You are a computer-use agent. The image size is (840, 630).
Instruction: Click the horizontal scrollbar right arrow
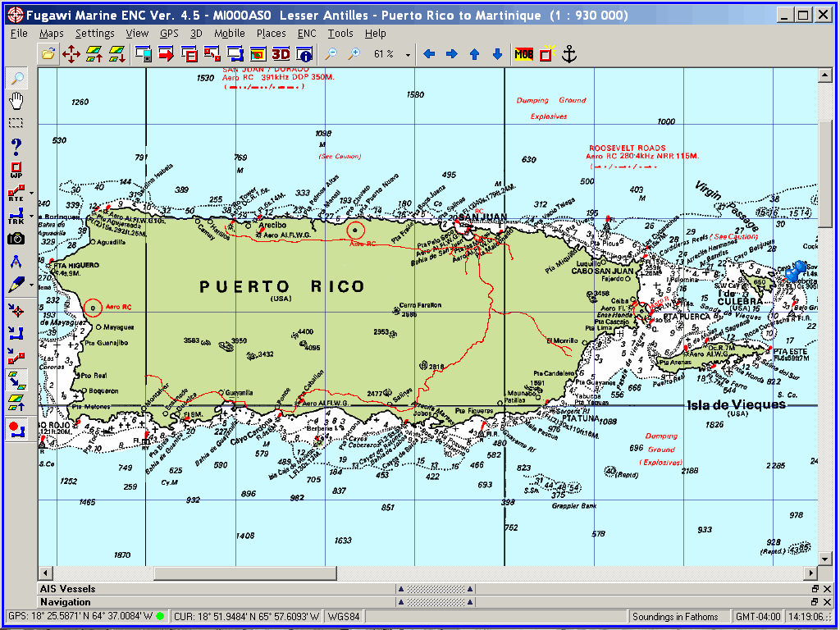click(x=811, y=573)
